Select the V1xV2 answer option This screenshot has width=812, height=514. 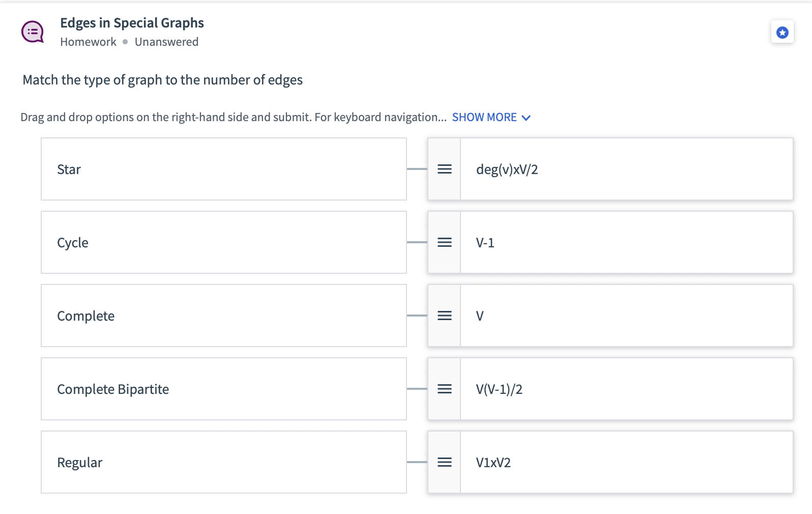point(626,462)
